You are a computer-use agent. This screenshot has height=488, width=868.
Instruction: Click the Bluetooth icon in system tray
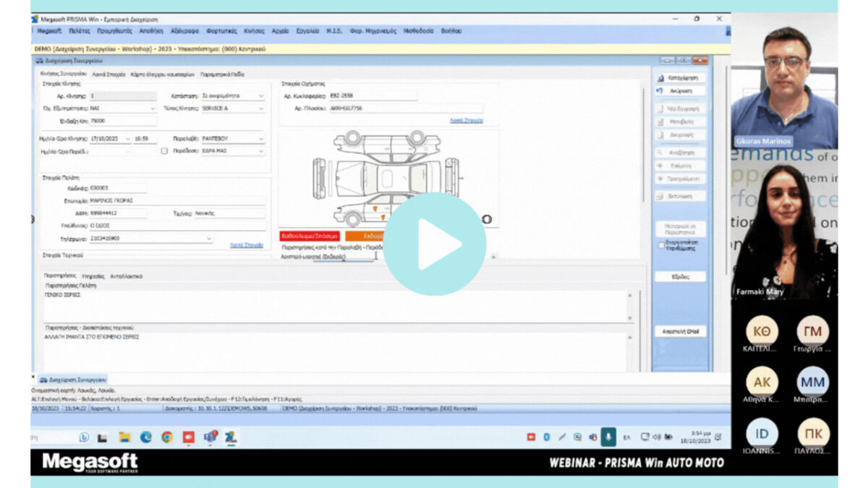pyautogui.click(x=547, y=437)
